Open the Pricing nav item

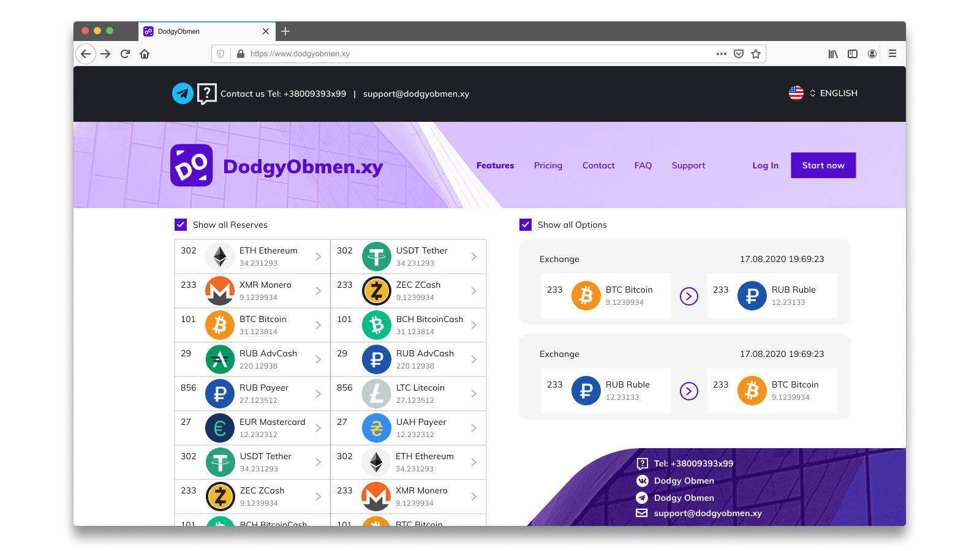click(x=548, y=165)
